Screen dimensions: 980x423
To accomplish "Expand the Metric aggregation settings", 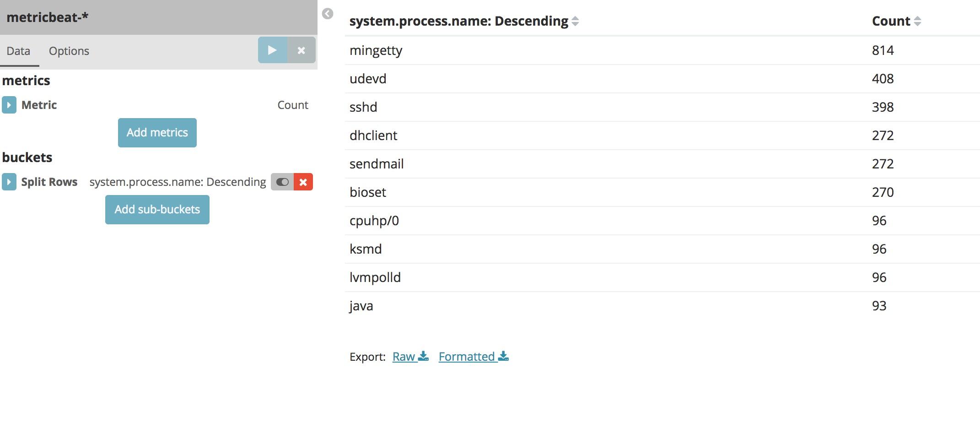I will pyautogui.click(x=9, y=105).
